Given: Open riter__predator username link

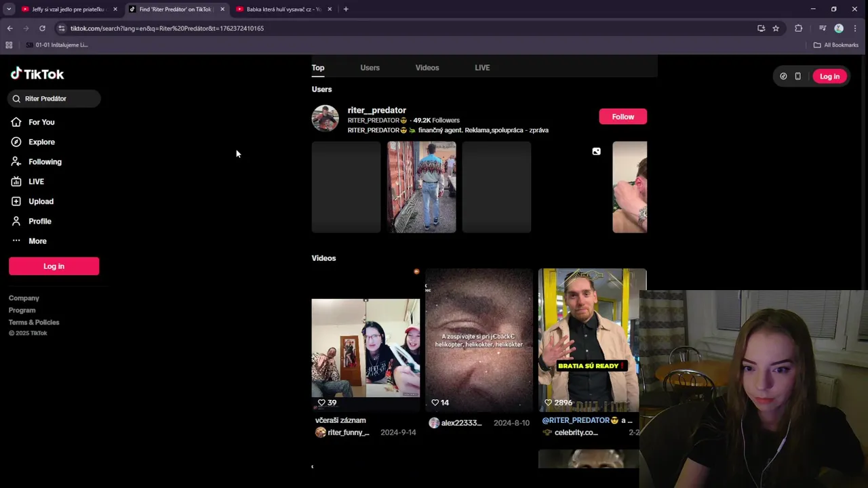Looking at the screenshot, I should [x=376, y=110].
